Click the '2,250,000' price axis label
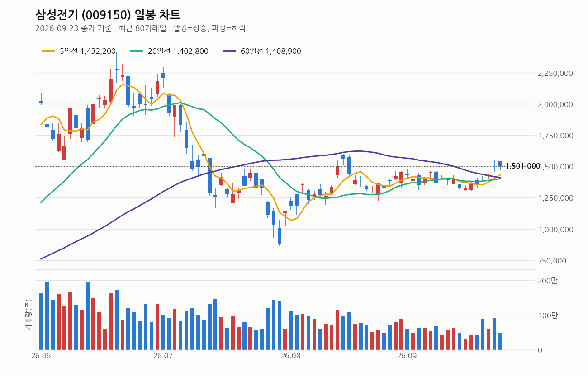This screenshot has width=588, height=376. [x=555, y=73]
